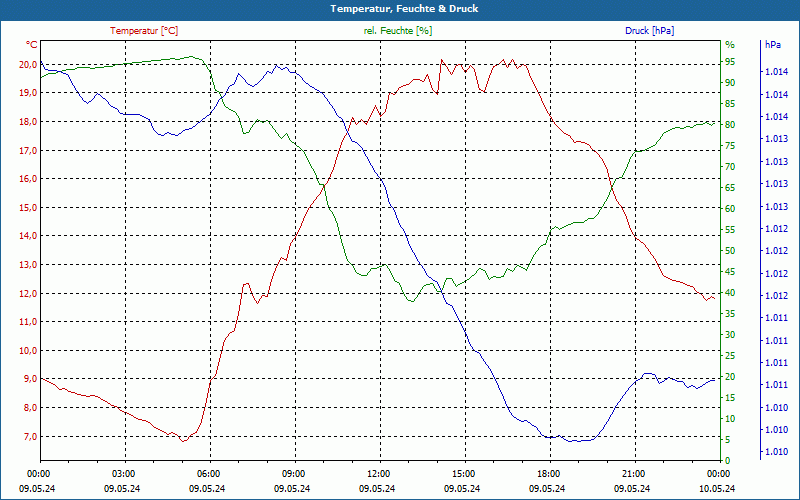
Task: Click the '13,0' temperature axis value
Action: [x=28, y=265]
